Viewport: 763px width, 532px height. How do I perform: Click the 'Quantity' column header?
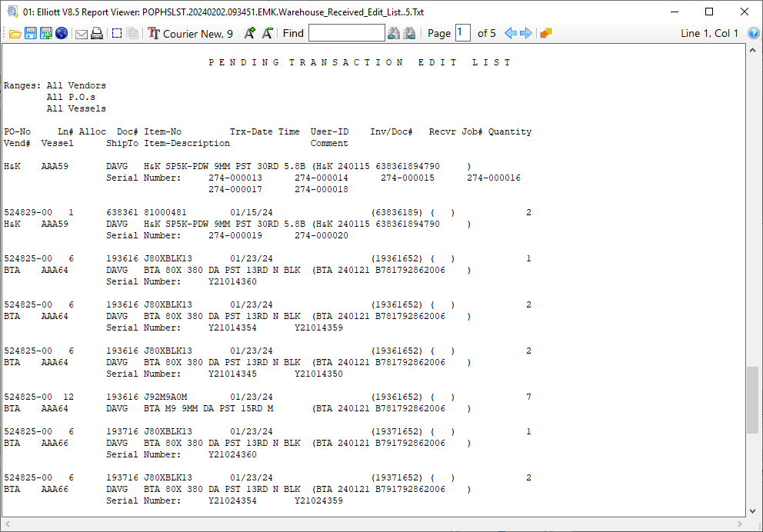coord(510,131)
